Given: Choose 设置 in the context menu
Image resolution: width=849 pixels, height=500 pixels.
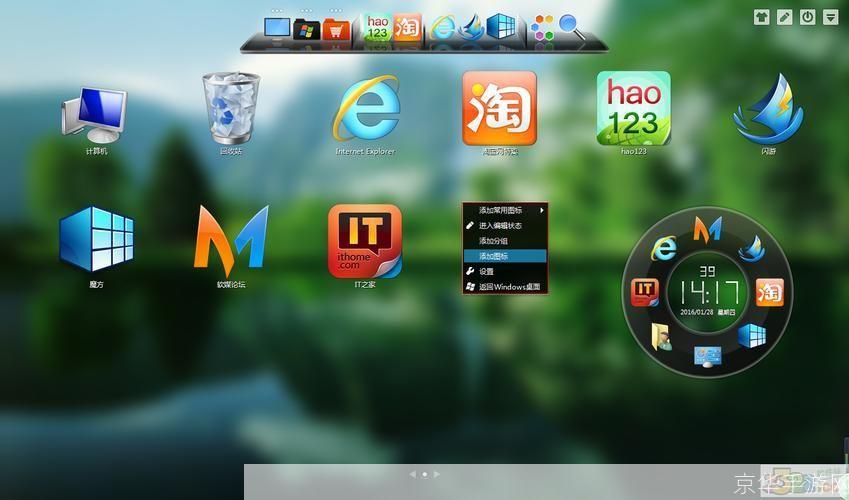Looking at the screenshot, I should (505, 271).
